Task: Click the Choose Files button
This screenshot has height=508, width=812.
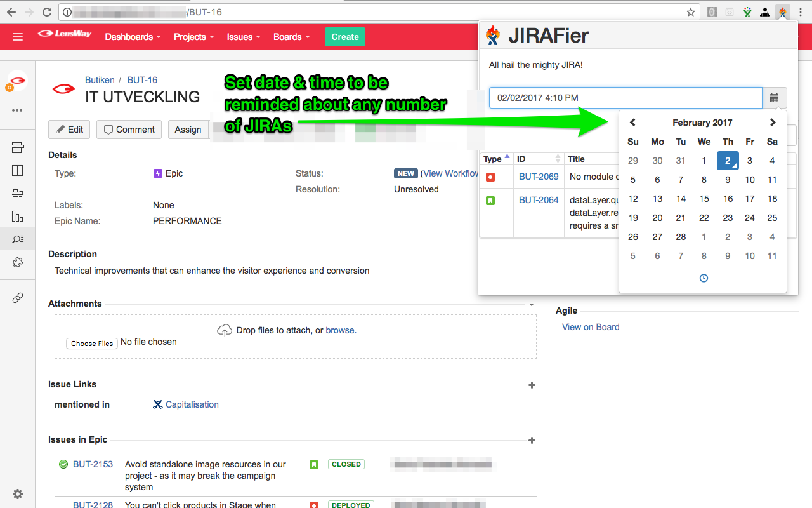Action: point(92,344)
